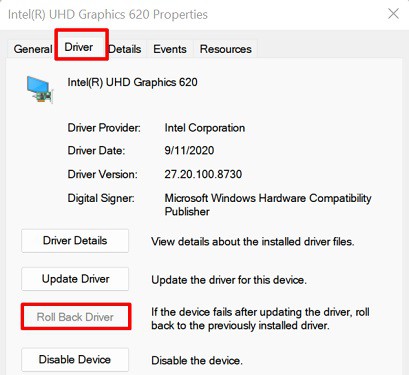Image resolution: width=409 pixels, height=375 pixels.
Task: Click the Driver Details button
Action: tap(75, 241)
